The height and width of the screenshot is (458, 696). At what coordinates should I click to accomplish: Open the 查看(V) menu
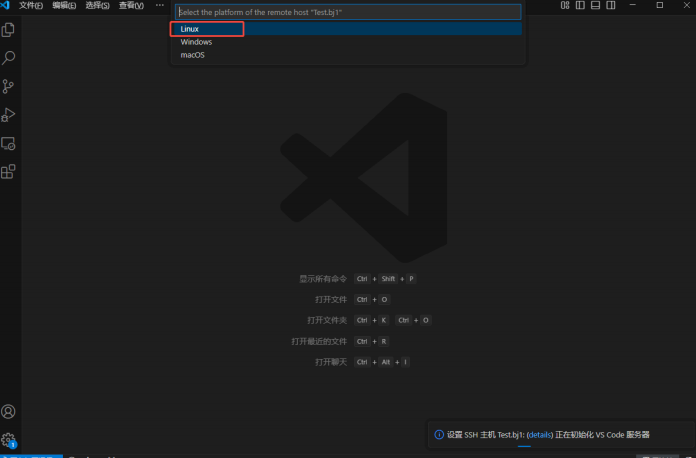pos(131,5)
